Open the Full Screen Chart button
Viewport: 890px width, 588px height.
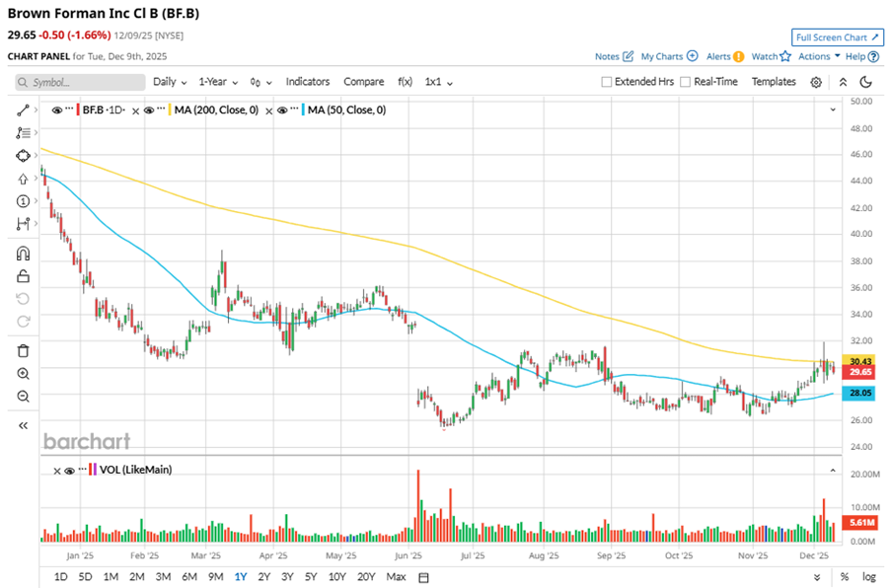coord(838,37)
